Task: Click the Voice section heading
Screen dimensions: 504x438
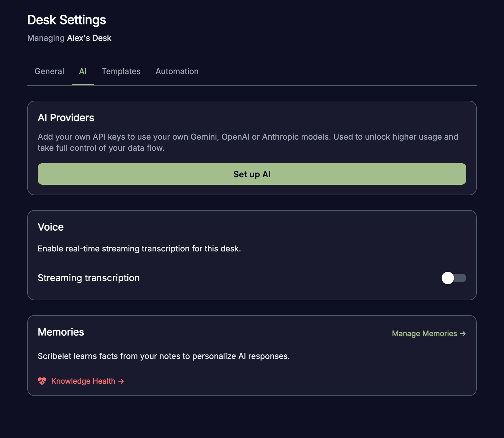Action: 51,227
